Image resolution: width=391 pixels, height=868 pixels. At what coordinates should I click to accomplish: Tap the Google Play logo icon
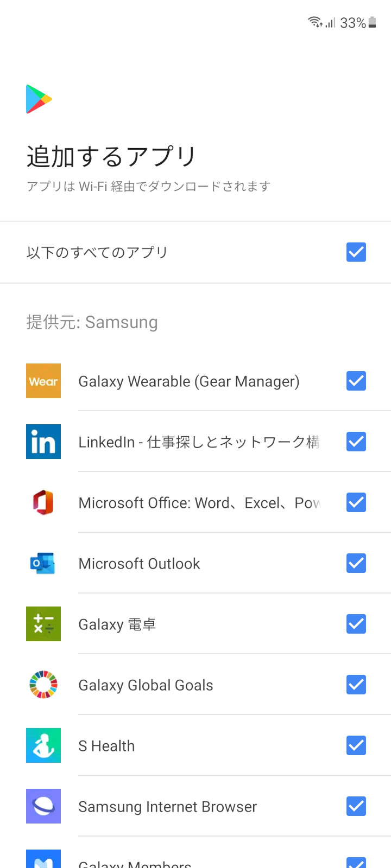click(x=39, y=99)
